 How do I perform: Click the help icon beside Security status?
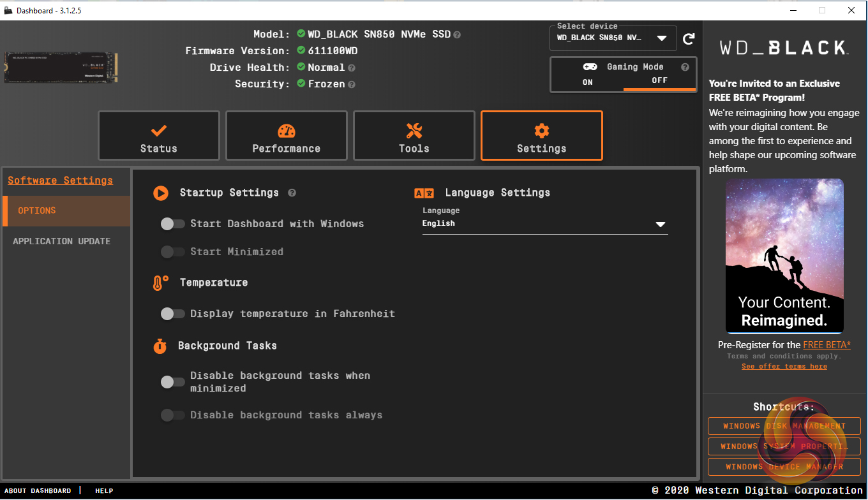pos(352,84)
